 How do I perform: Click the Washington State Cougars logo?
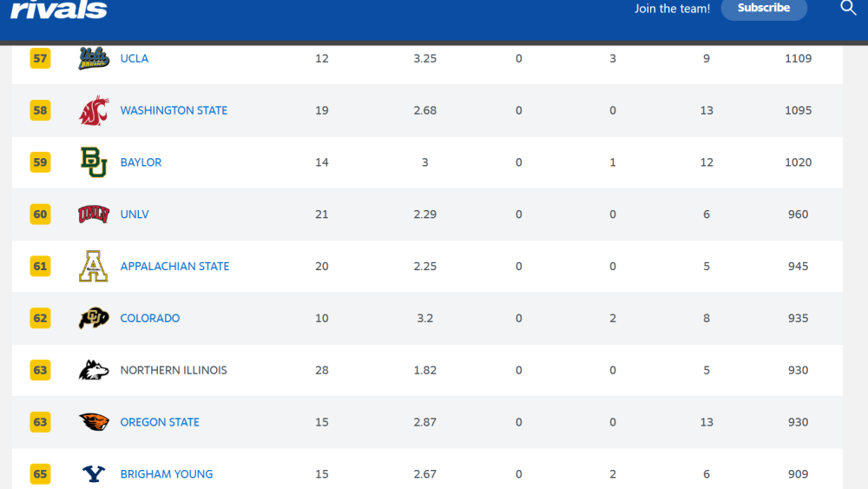coord(94,110)
